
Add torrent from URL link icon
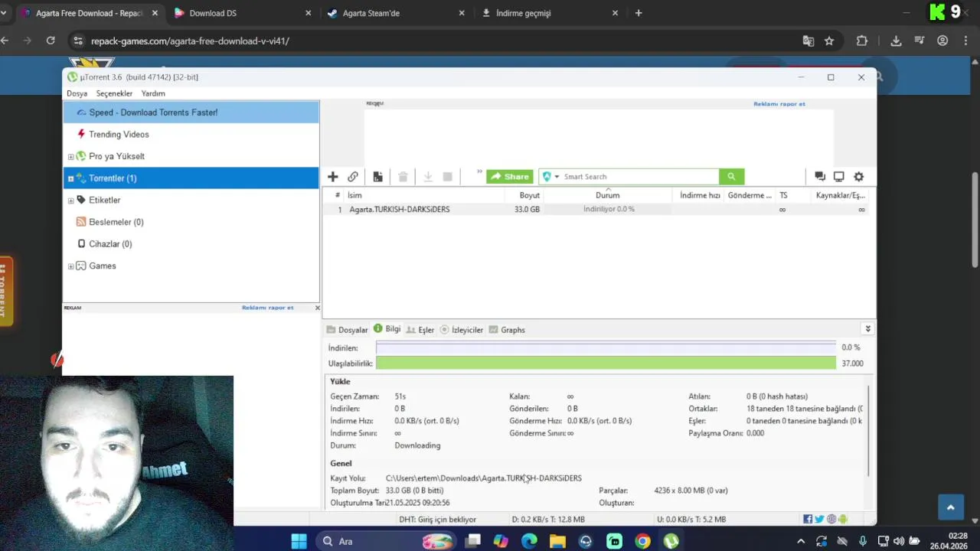[353, 177]
